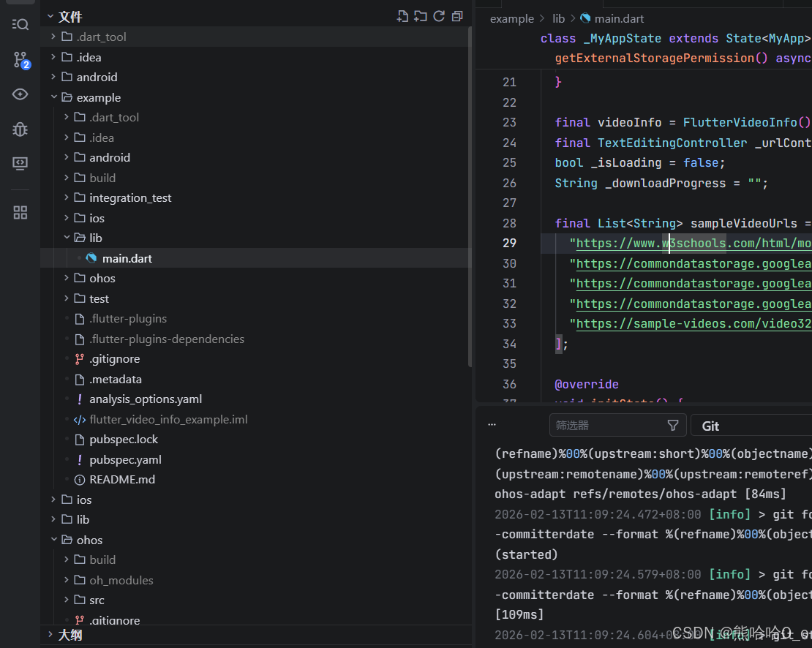Open the commondatastorage link on line 30
Viewport: 812px width, 648px height.
[693, 264]
